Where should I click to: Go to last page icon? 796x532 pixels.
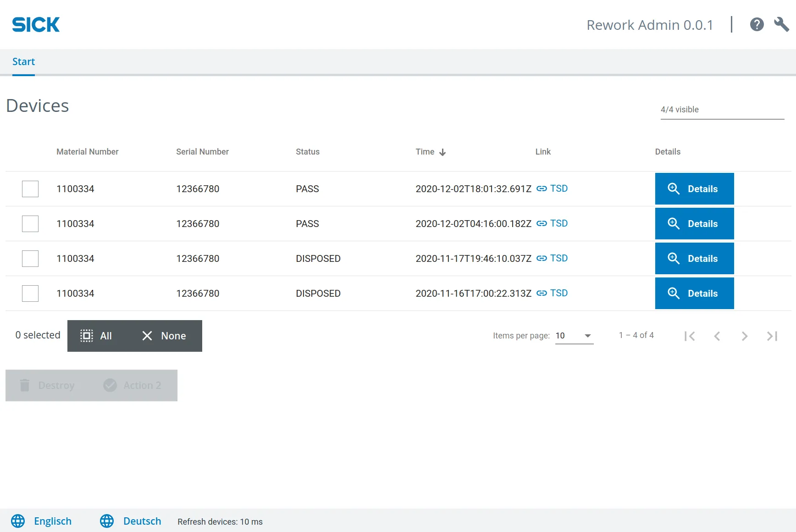pos(772,336)
